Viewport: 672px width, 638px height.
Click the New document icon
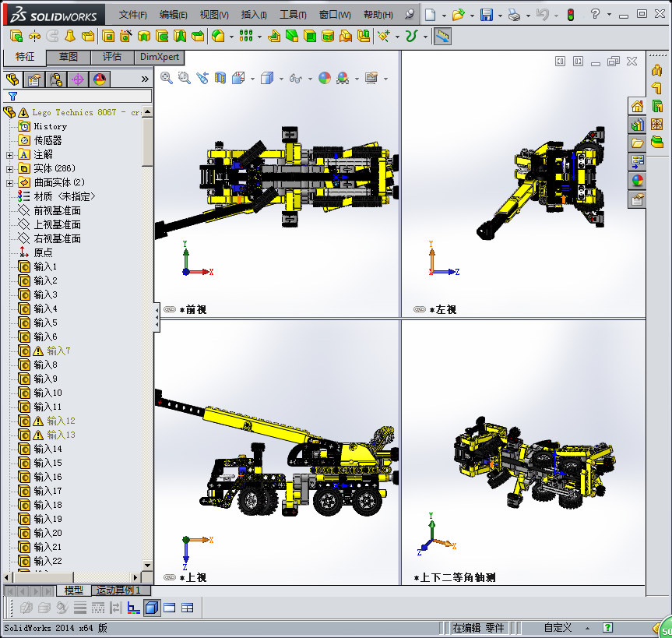[431, 15]
